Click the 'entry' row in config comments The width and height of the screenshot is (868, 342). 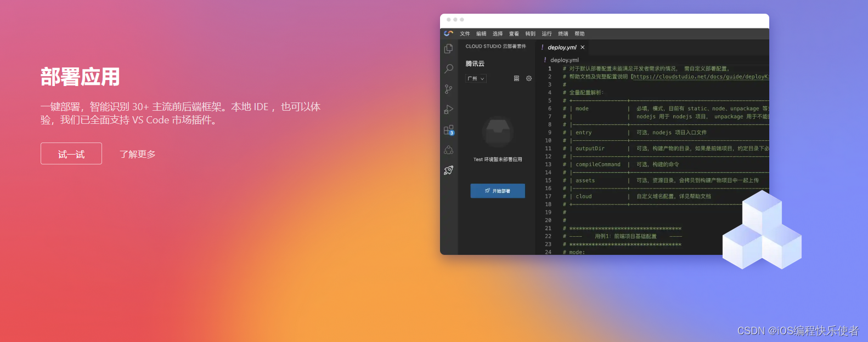pyautogui.click(x=634, y=133)
